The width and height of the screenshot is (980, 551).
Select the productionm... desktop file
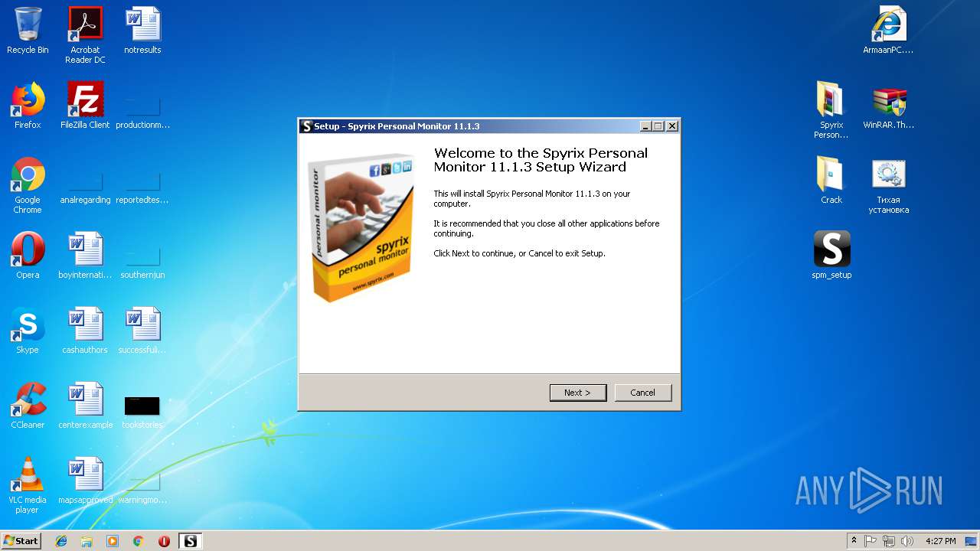[x=142, y=109]
